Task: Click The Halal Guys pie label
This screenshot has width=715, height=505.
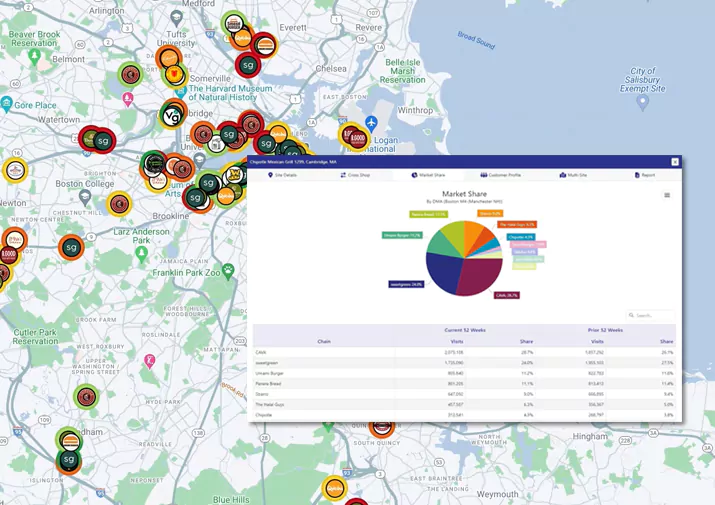Action: [517, 224]
